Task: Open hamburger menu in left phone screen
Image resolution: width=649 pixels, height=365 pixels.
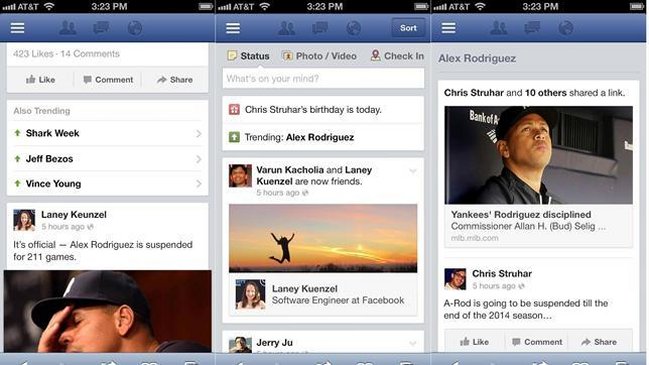Action: [x=17, y=28]
